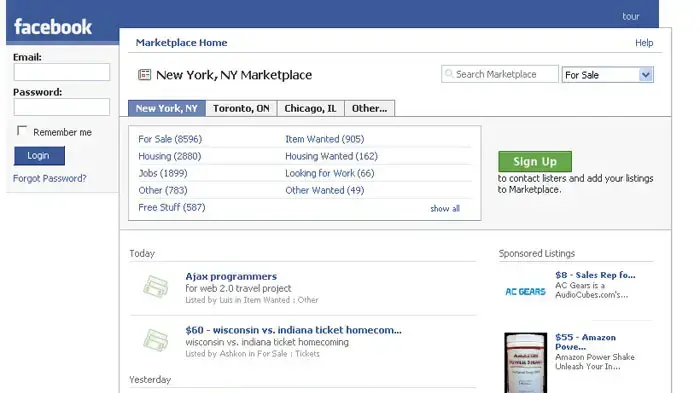
Task: Open the Free Stuff (587) category
Action: [x=171, y=207]
